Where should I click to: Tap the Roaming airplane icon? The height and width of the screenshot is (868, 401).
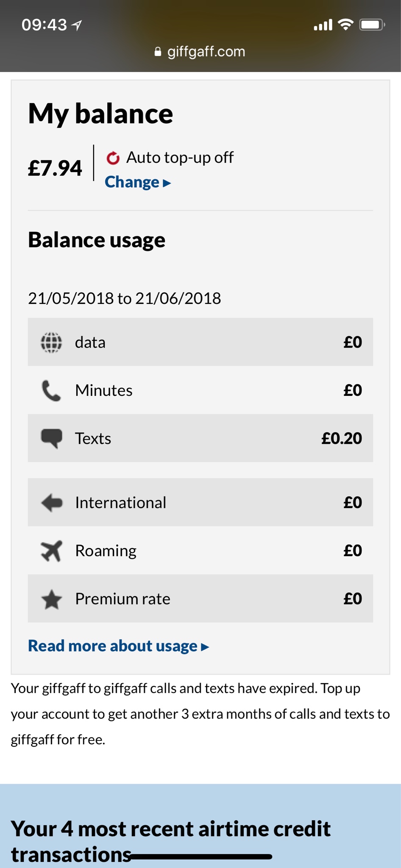click(51, 551)
